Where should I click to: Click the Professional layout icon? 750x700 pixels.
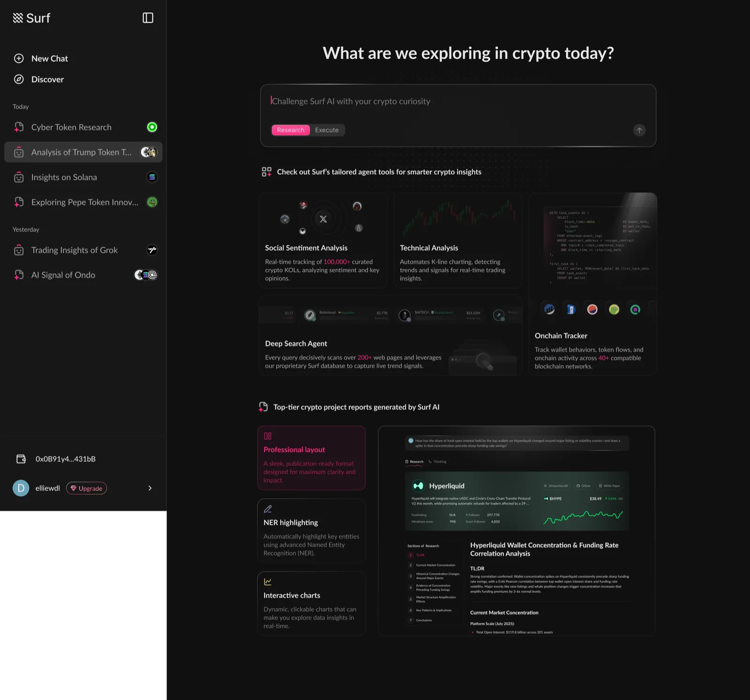268,436
